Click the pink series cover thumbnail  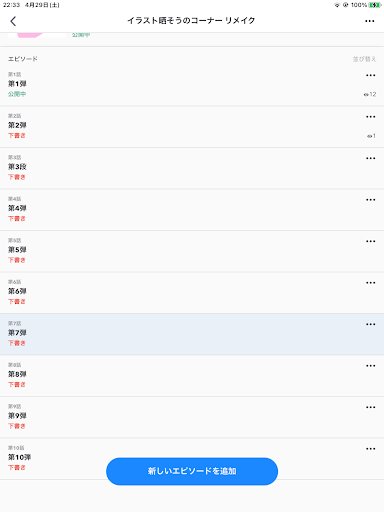click(37, 35)
